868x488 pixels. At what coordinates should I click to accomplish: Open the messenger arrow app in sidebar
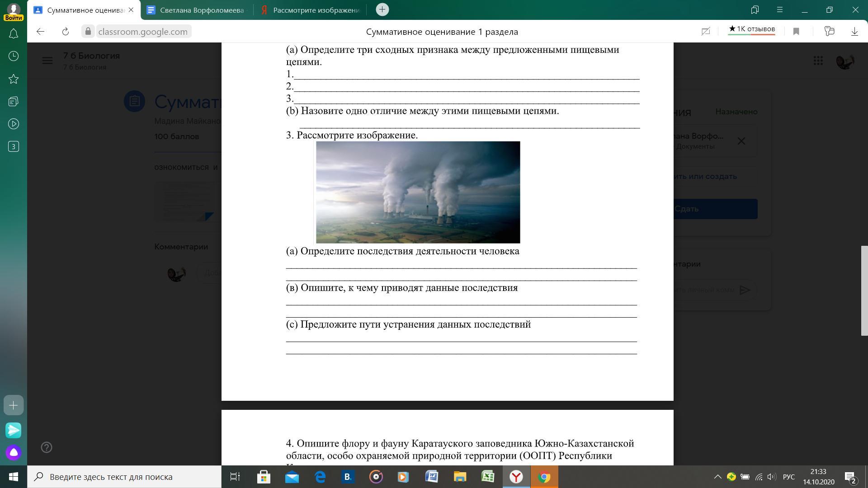(x=14, y=430)
